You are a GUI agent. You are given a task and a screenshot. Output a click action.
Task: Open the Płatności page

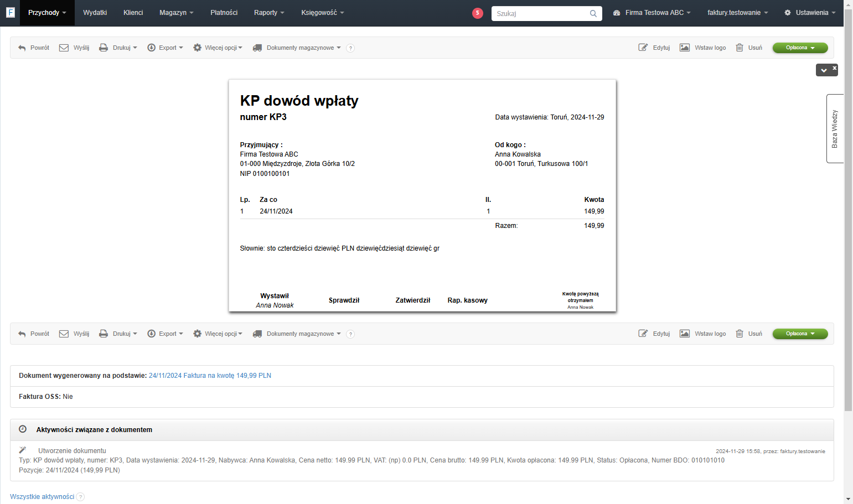pos(224,13)
